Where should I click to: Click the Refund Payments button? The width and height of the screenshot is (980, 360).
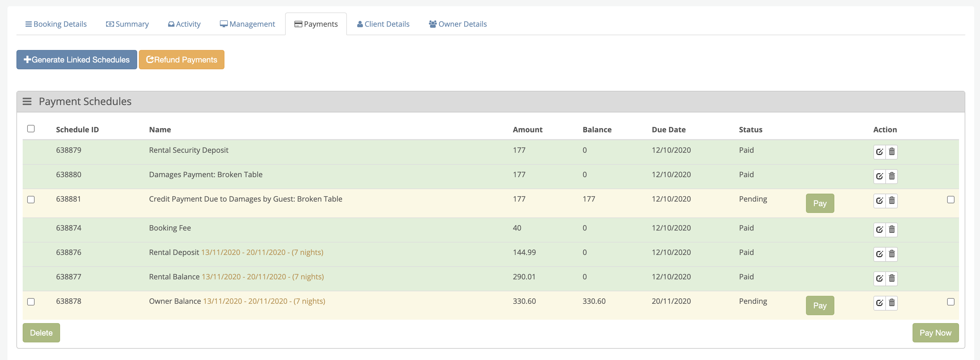click(181, 59)
